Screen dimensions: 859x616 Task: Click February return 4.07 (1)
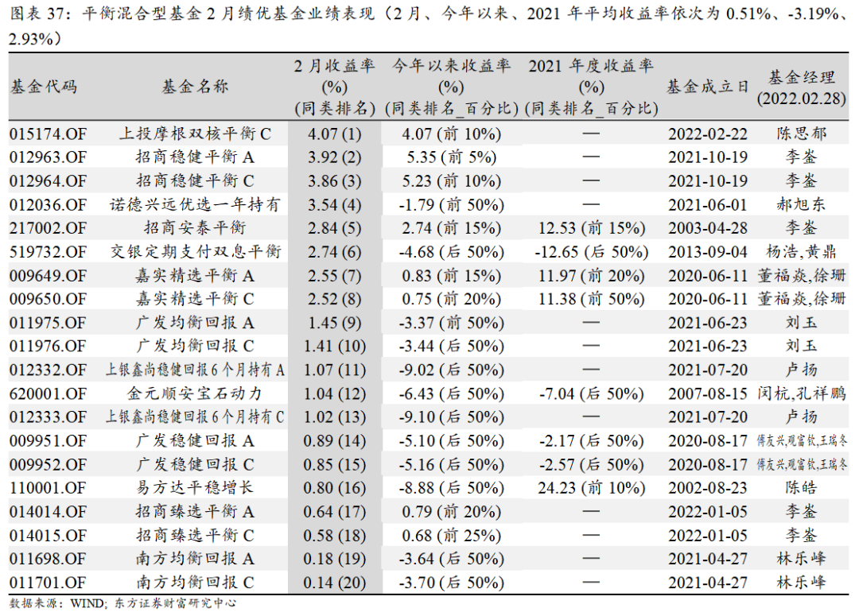[334, 134]
